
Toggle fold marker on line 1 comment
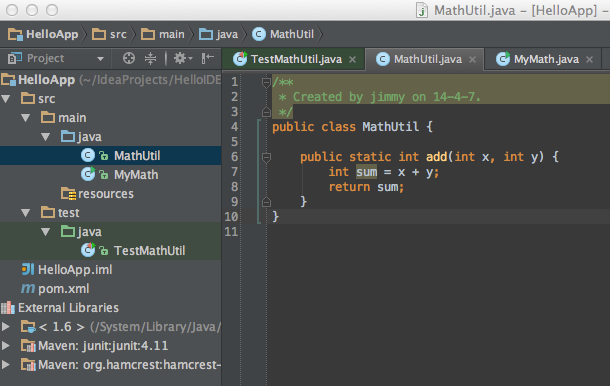(266, 82)
